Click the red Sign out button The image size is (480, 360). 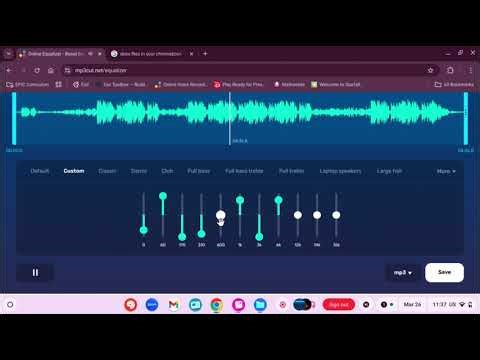[339, 305]
